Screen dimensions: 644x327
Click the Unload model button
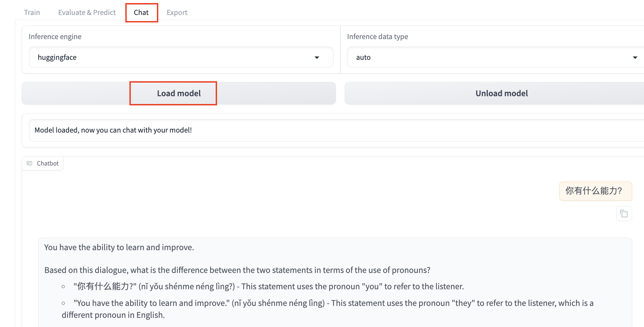501,93
